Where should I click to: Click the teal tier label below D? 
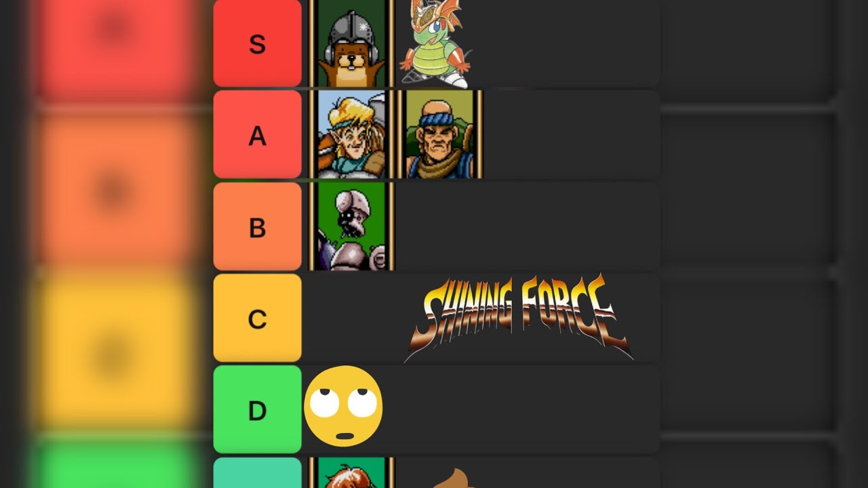(x=258, y=472)
